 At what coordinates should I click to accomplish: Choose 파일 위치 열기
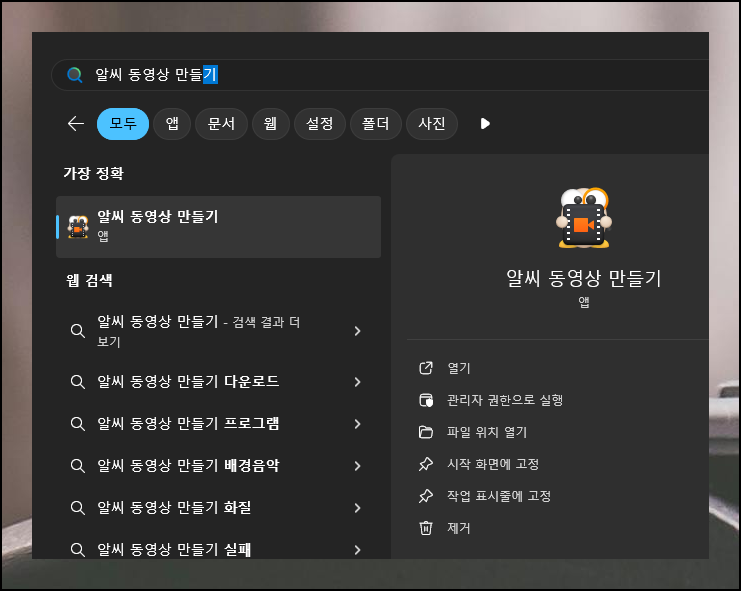pyautogui.click(x=487, y=432)
